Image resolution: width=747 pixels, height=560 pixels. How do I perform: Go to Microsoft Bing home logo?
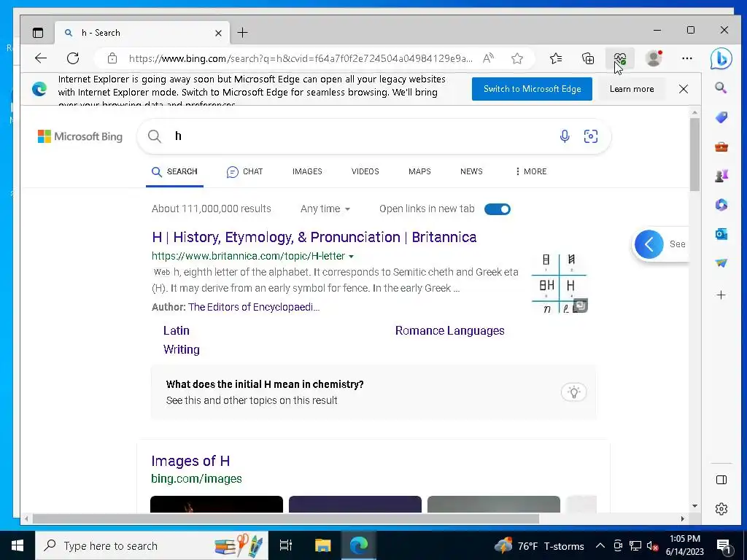point(80,136)
